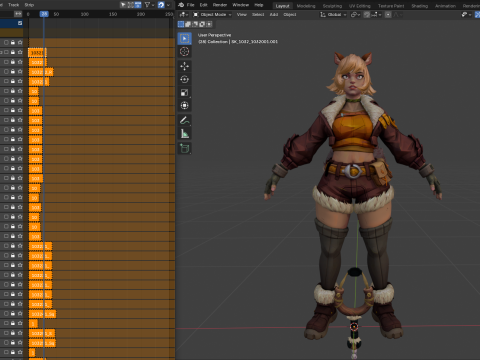Open the Edit menu

pos(203,5)
